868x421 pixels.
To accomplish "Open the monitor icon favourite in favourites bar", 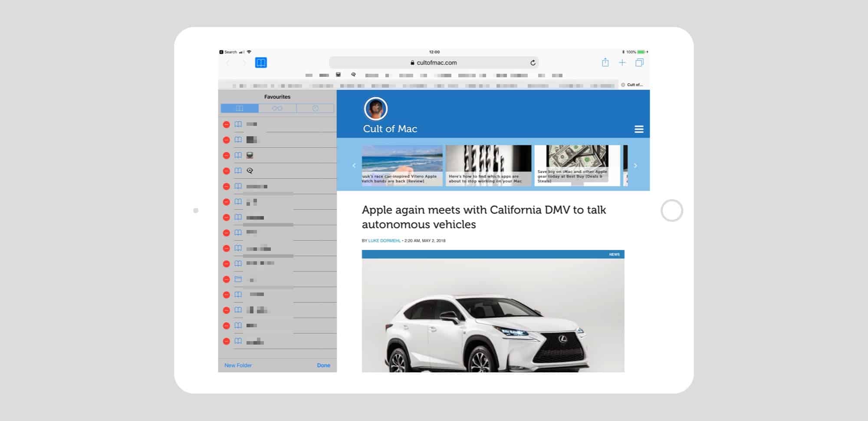I will click(x=338, y=75).
